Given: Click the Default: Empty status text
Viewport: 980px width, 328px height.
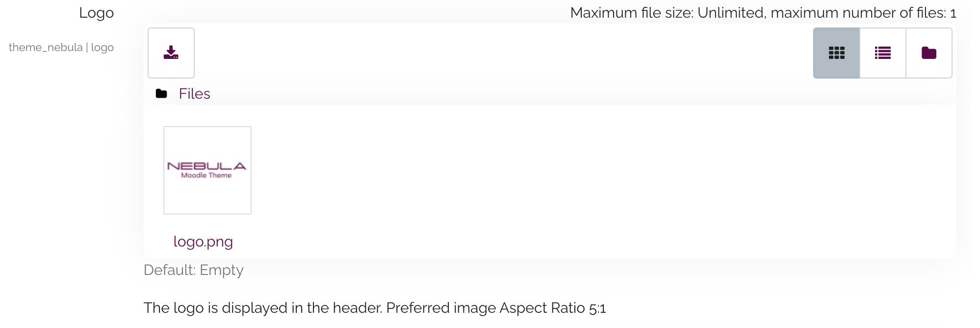Looking at the screenshot, I should tap(193, 270).
